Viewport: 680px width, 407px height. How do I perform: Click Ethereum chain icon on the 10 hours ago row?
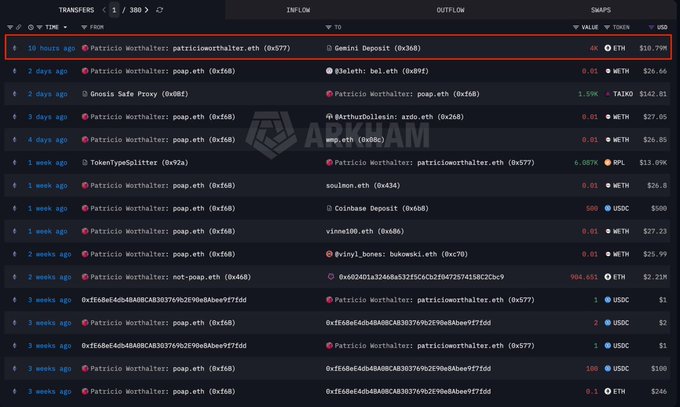14,48
